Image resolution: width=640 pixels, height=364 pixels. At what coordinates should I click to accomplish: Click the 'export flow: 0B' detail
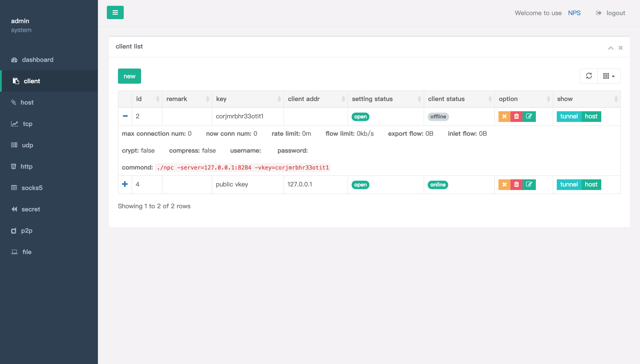point(411,134)
